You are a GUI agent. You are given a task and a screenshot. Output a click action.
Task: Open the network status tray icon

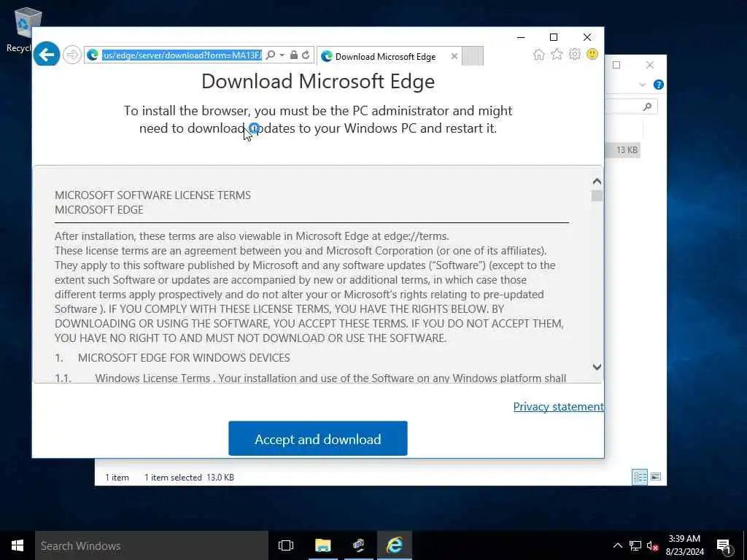(635, 545)
